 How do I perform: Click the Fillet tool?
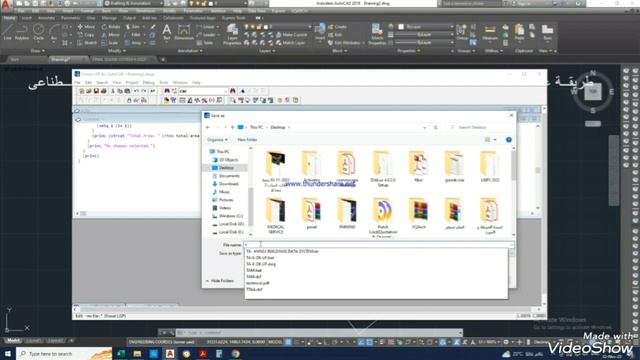click(x=133, y=35)
